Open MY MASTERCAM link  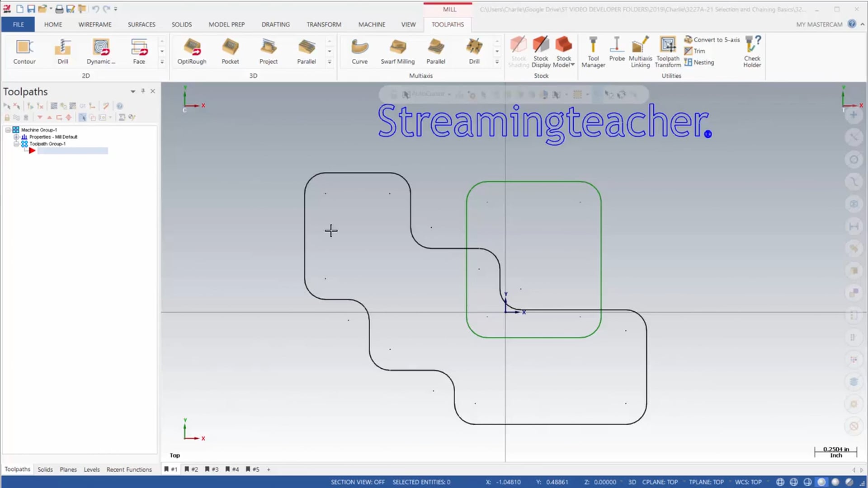(x=819, y=24)
